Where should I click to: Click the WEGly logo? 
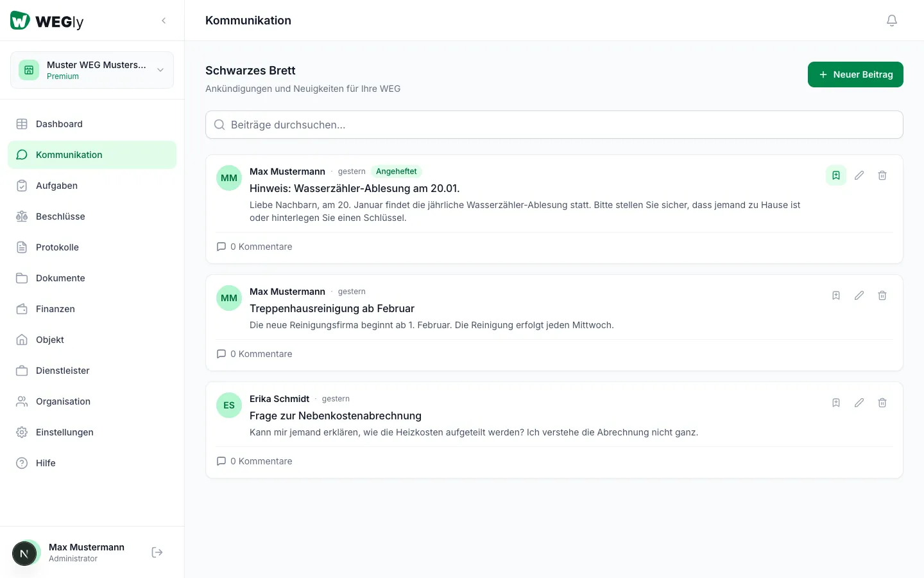click(x=47, y=21)
